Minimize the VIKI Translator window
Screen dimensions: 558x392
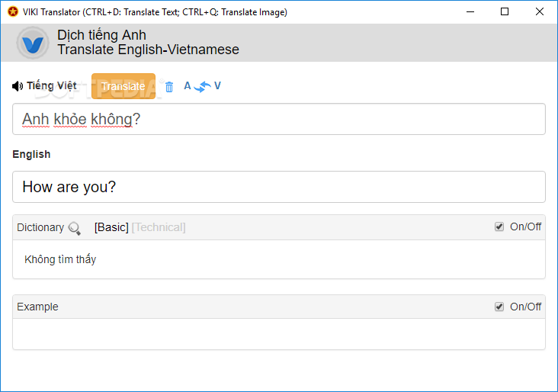point(470,11)
